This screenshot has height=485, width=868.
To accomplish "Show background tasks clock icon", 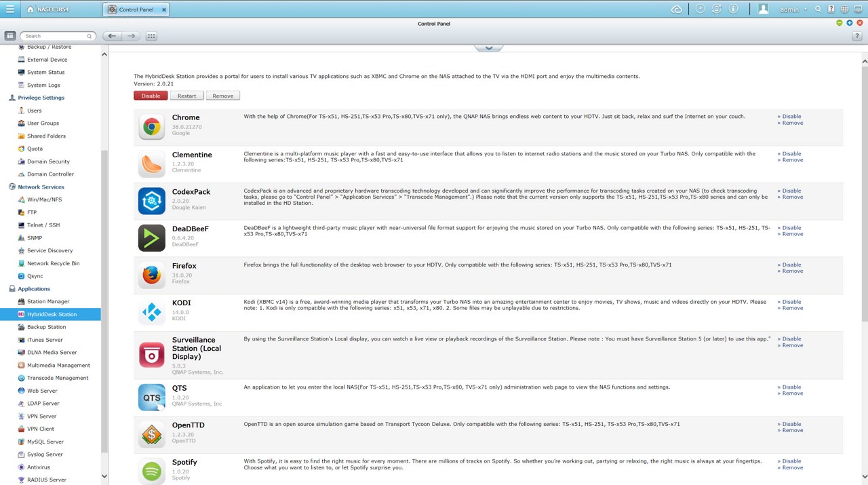I will pos(700,9).
